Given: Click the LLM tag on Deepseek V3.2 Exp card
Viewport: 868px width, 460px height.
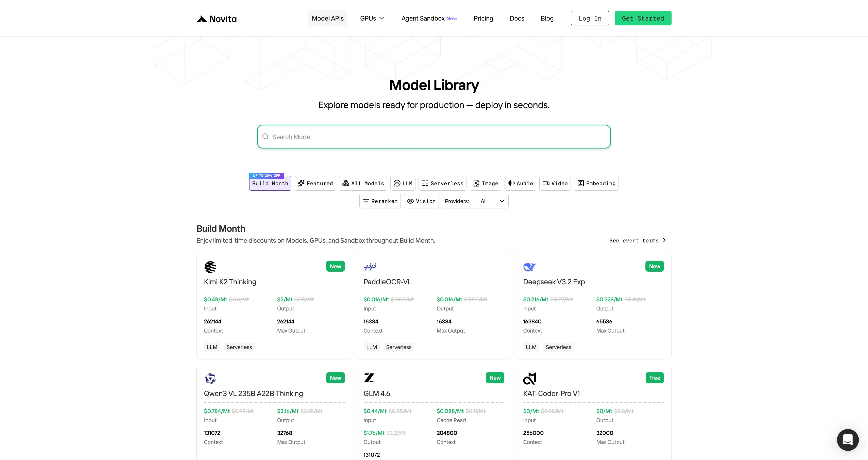Looking at the screenshot, I should coord(531,347).
